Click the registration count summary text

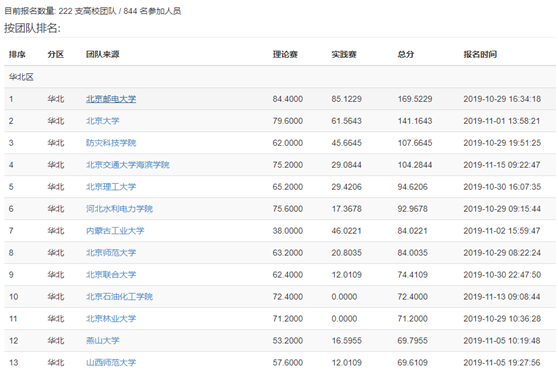pos(93,11)
